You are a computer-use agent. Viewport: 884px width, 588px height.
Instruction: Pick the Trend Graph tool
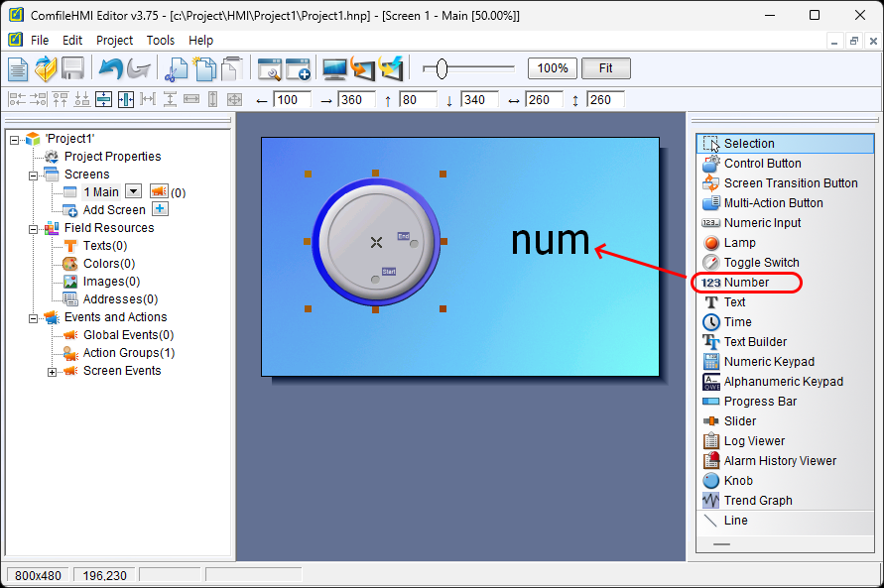[757, 501]
